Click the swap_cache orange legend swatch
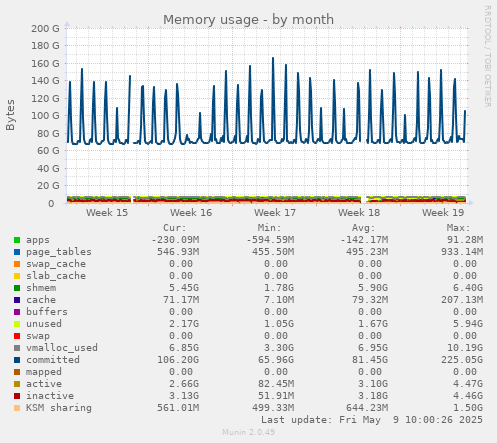The width and height of the screenshot is (497, 443). coord(17,264)
